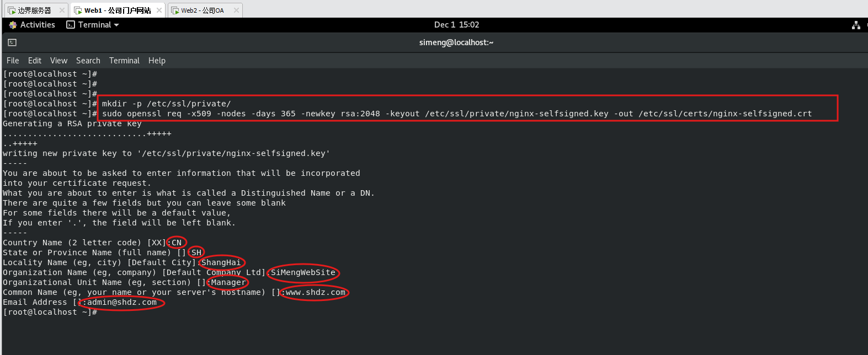Close the 边界服务器 tab
868x355 pixels.
[x=62, y=10]
